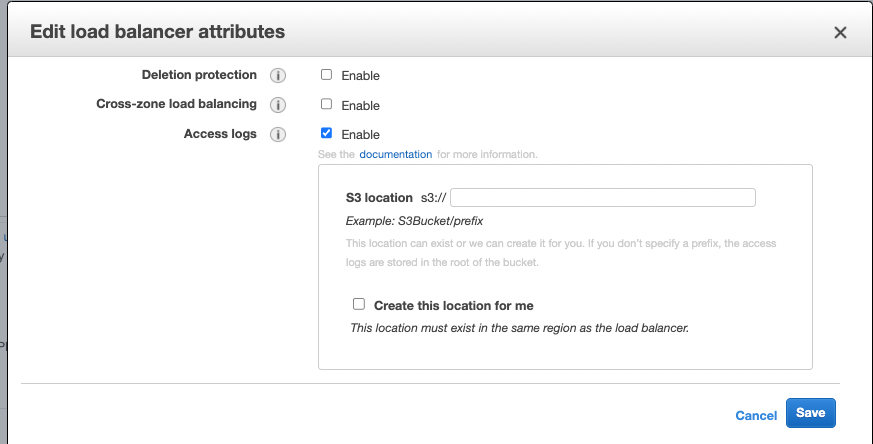Click the Enable label beside Access logs

tap(360, 134)
